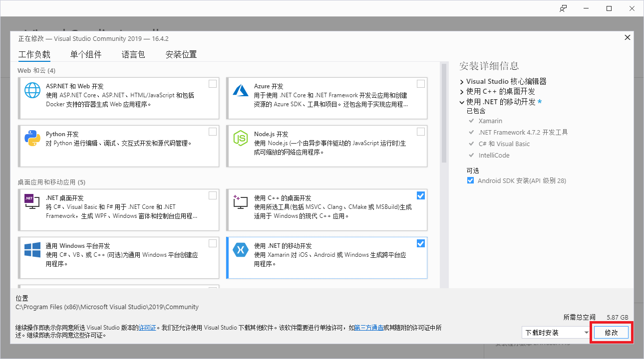Viewport: 644px width, 359px height.
Task: Switch to the 单个组件 tab
Action: pyautogui.click(x=86, y=54)
